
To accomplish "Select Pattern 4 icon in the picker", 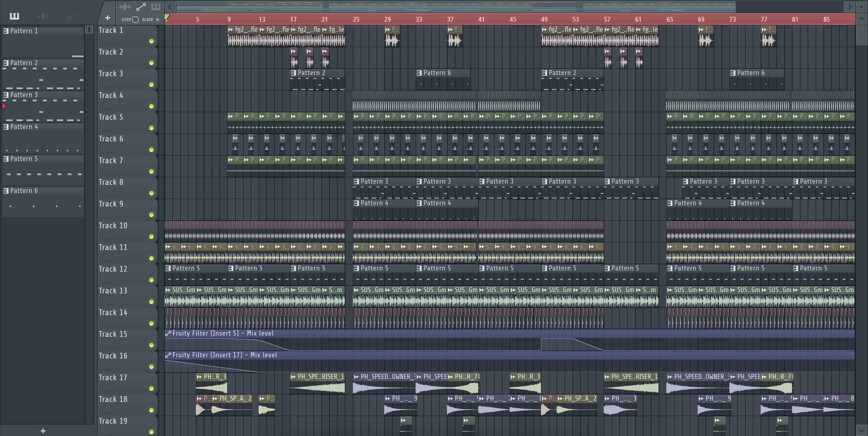I will click(x=6, y=127).
